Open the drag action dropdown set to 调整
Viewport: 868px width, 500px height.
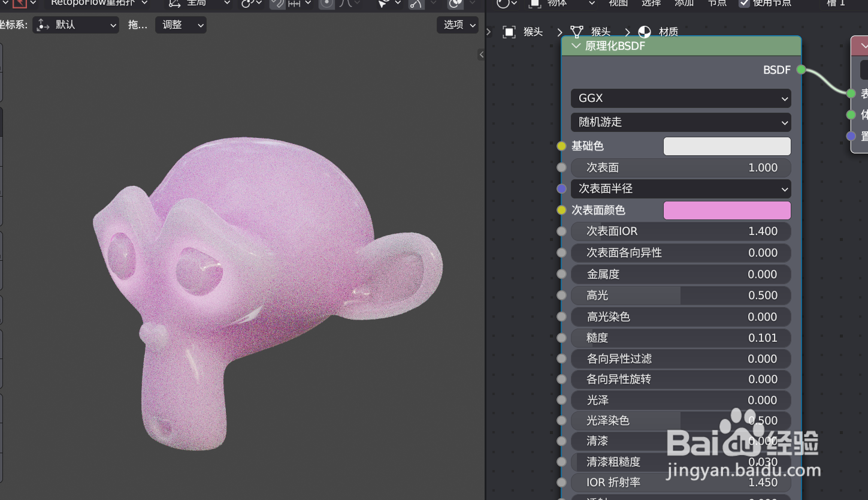181,25
